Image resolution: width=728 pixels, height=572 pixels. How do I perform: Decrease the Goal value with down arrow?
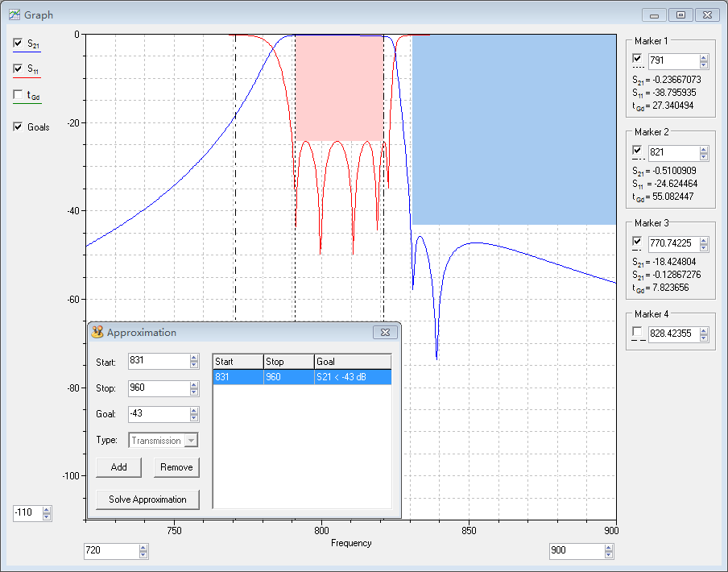pyautogui.click(x=194, y=417)
